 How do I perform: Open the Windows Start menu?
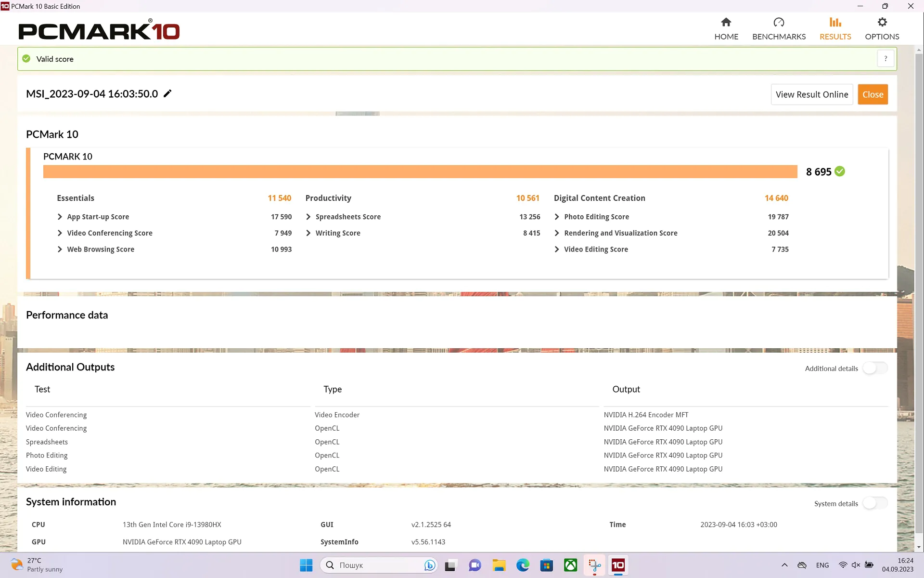[306, 565]
